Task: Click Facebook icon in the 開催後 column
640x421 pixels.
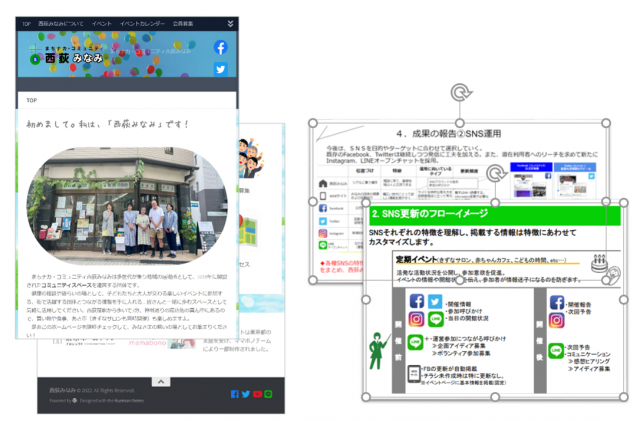Action: 557,303
